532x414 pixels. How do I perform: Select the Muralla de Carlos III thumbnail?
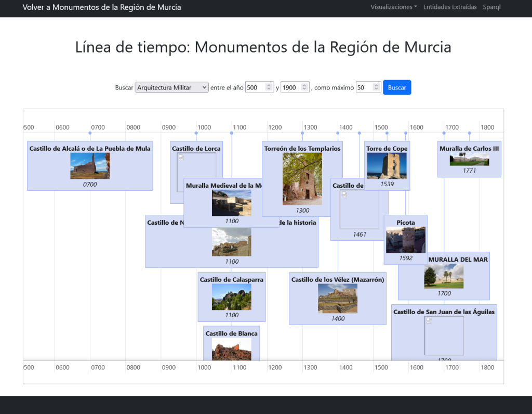click(x=469, y=160)
